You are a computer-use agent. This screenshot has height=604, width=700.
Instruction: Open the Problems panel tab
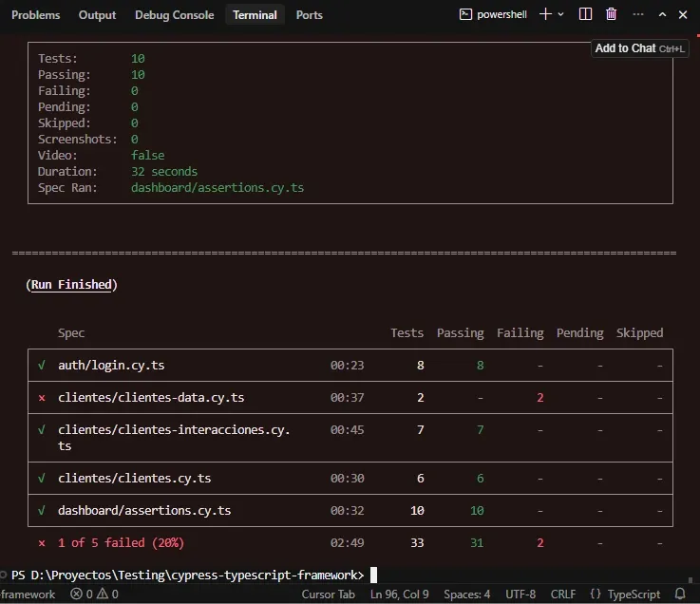point(36,15)
